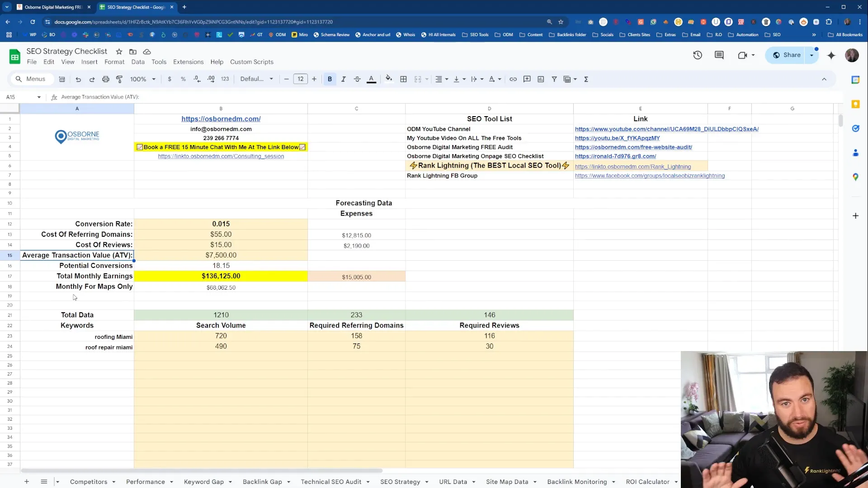Viewport: 868px width, 488px height.
Task: Increase decimal places
Action: click(211, 79)
